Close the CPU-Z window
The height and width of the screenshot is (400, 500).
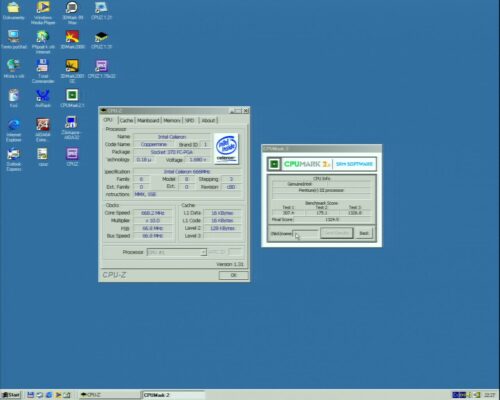pyautogui.click(x=246, y=111)
